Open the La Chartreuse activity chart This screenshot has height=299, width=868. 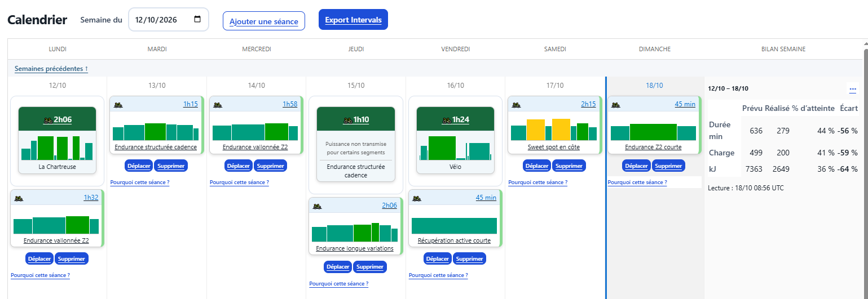point(58,147)
